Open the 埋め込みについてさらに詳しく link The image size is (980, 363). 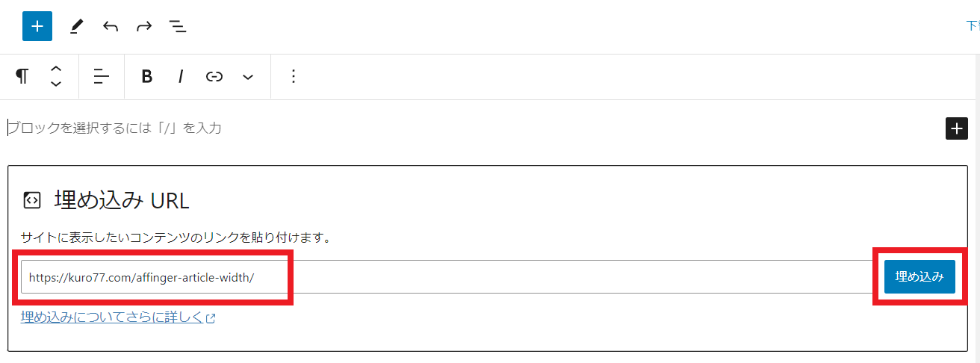(x=118, y=317)
